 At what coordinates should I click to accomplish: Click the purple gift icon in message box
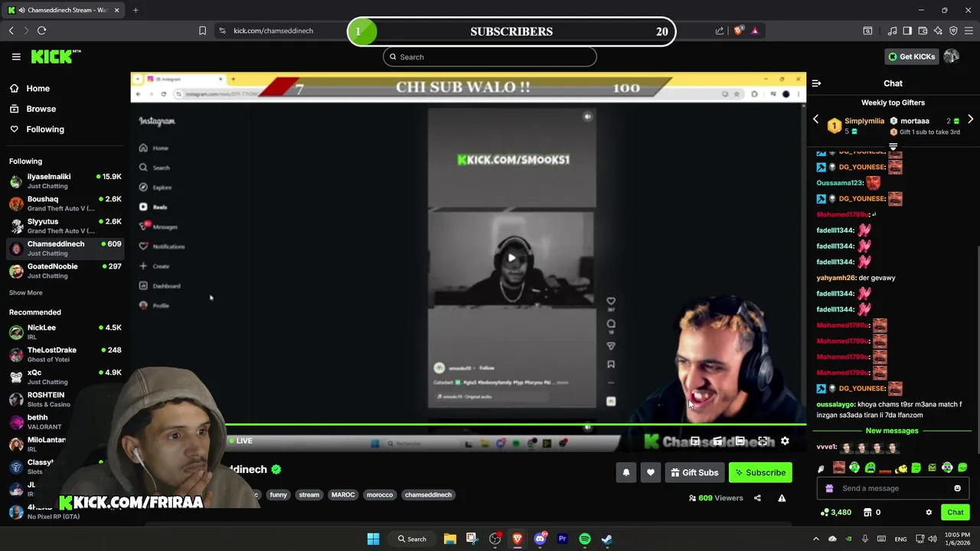(x=829, y=488)
